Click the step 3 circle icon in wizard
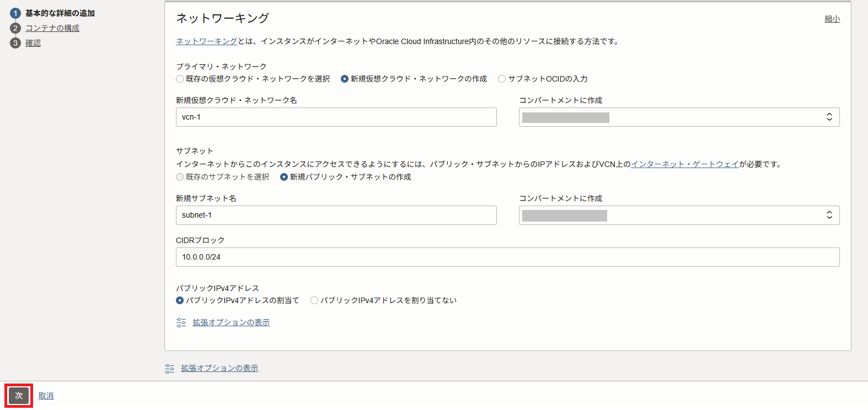The width and height of the screenshot is (868, 410). click(15, 43)
